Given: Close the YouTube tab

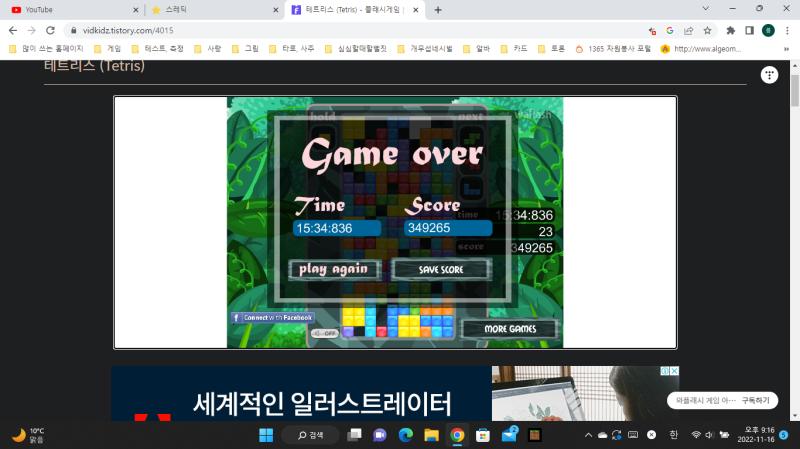Looking at the screenshot, I should (136, 10).
